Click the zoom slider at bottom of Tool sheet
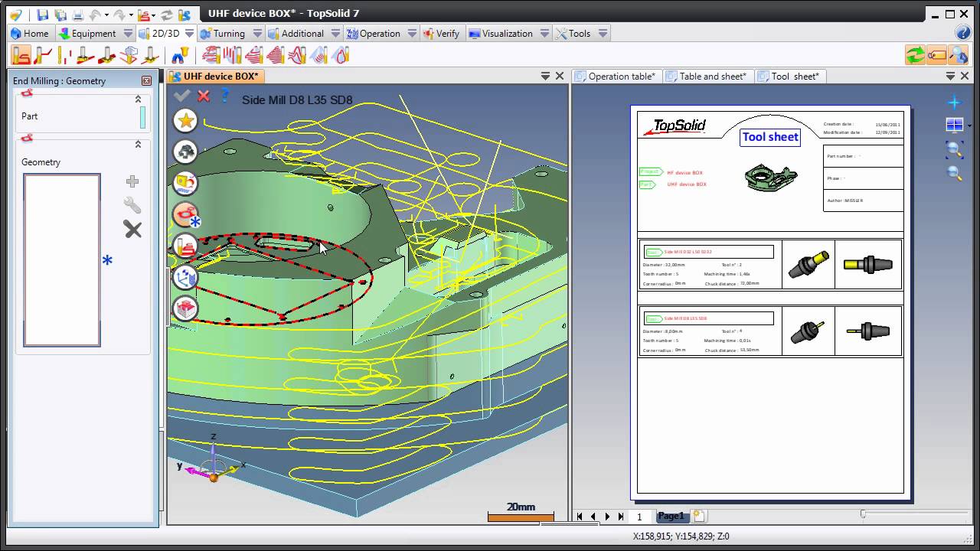980x551 pixels. [x=864, y=515]
